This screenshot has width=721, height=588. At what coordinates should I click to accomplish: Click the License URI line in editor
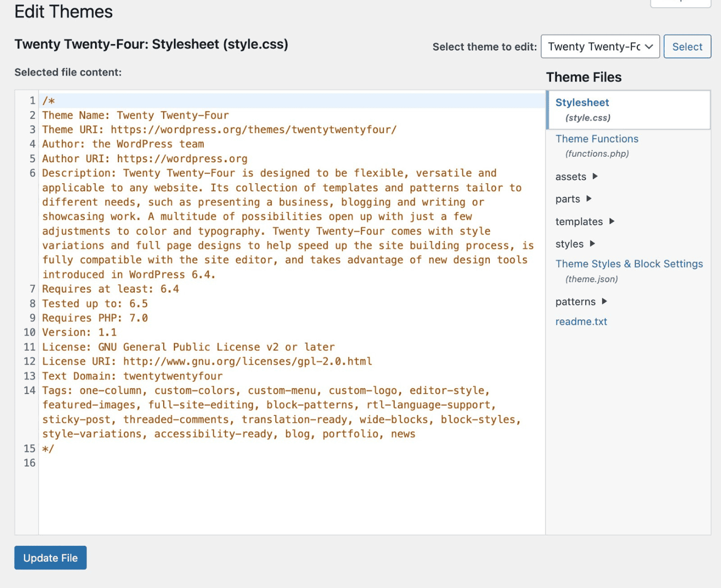point(207,362)
